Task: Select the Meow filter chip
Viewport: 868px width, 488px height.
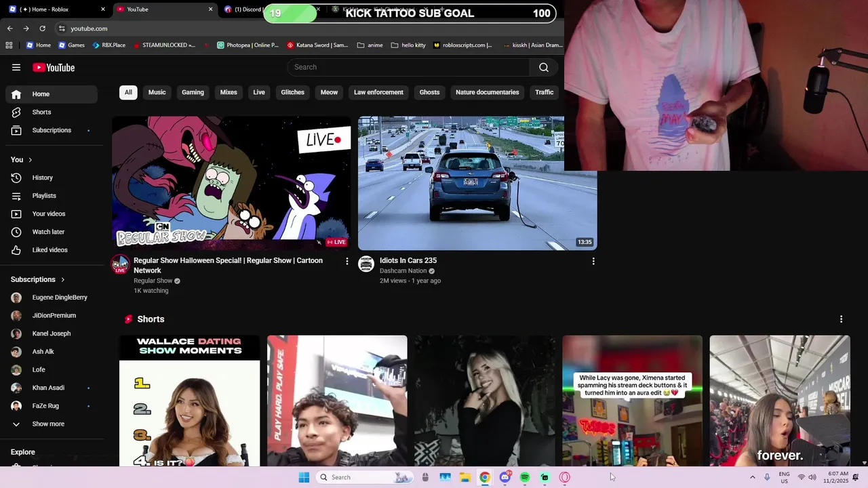Action: (329, 92)
